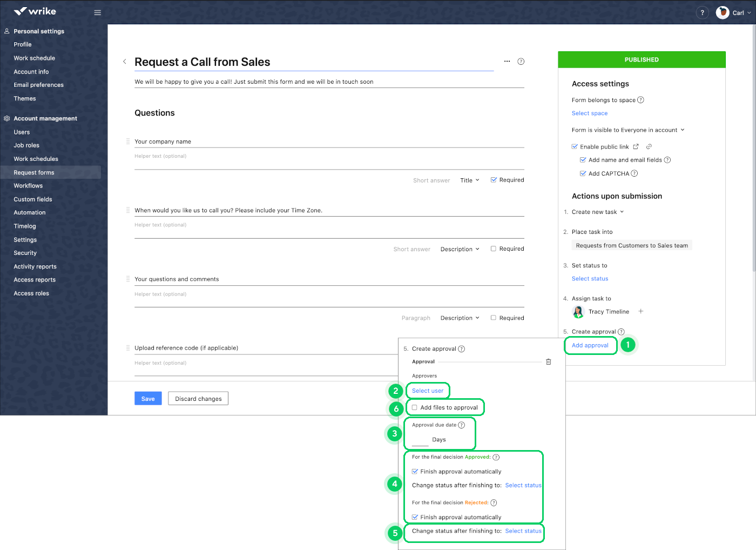Uncheck Required for Your company name
The height and width of the screenshot is (550, 756).
pos(494,180)
